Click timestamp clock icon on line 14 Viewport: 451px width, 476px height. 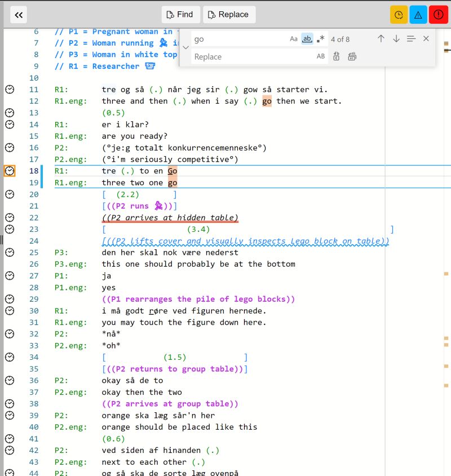[10, 125]
